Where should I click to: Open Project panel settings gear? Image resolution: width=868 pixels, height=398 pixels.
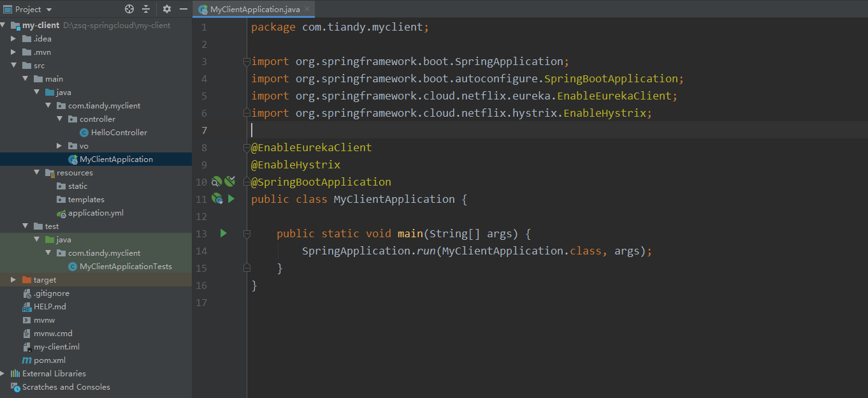click(x=167, y=9)
